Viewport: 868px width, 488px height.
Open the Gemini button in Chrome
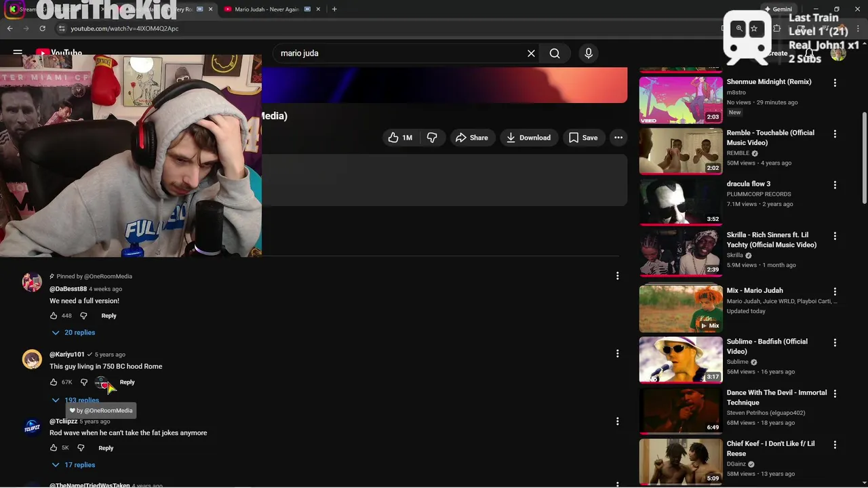click(x=778, y=9)
